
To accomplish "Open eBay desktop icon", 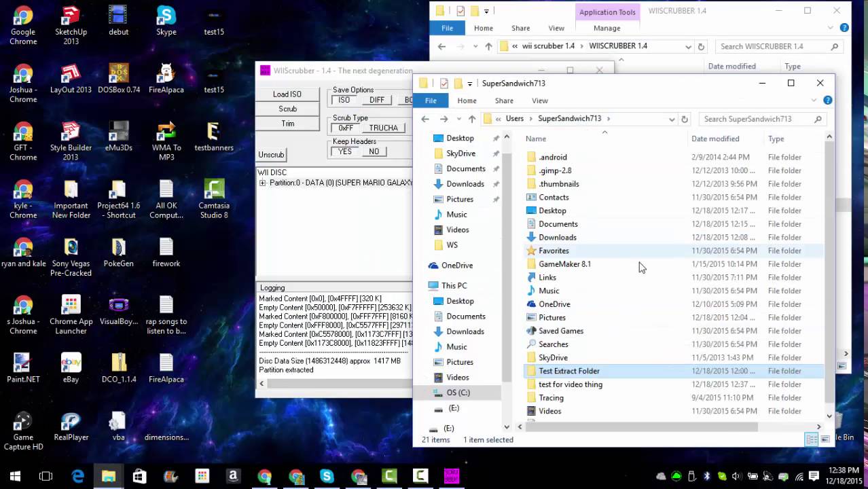I will [71, 368].
